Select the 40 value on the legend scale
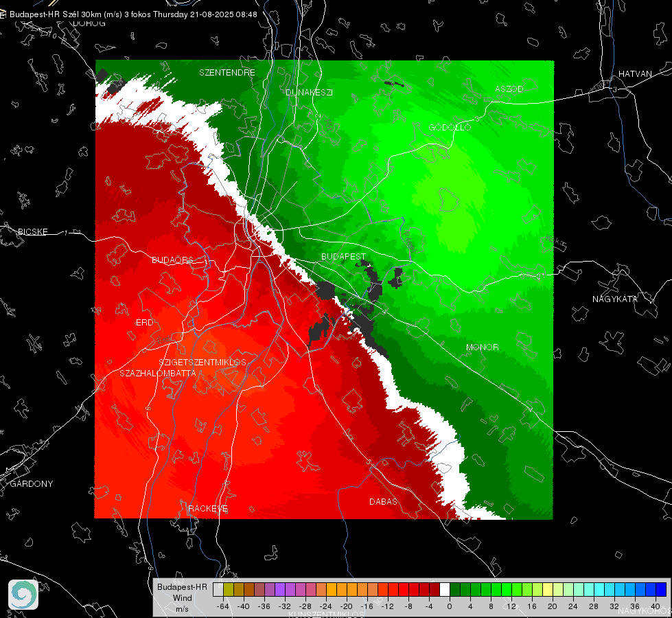 pyautogui.click(x=655, y=606)
